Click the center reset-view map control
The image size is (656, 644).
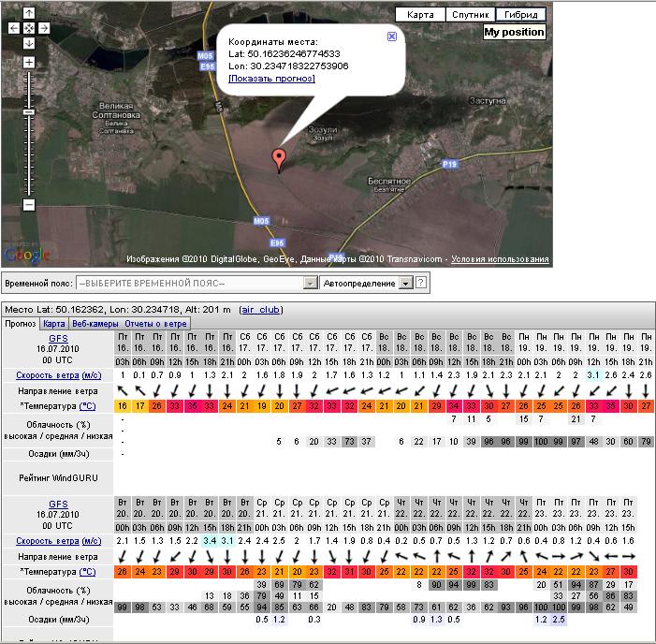(x=29, y=28)
